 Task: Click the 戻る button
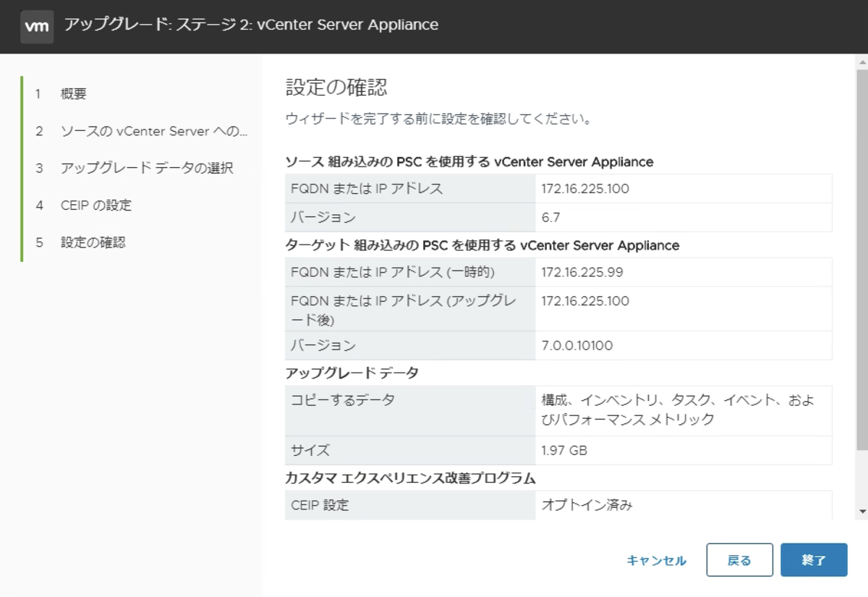[739, 559]
